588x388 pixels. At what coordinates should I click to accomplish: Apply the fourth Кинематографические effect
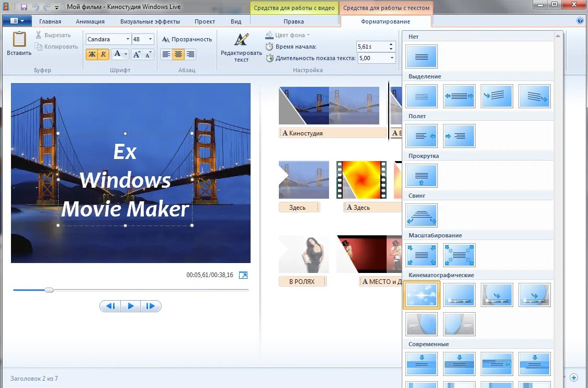534,294
